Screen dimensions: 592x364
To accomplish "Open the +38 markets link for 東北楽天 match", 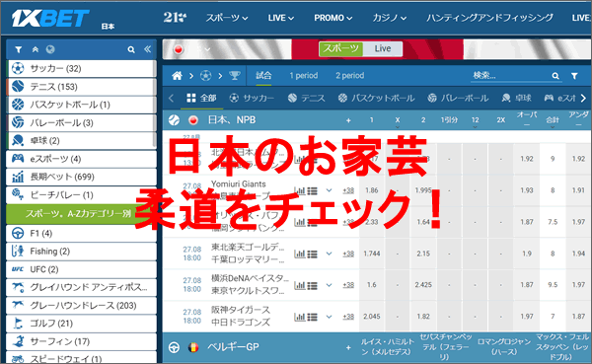I will [x=348, y=254].
